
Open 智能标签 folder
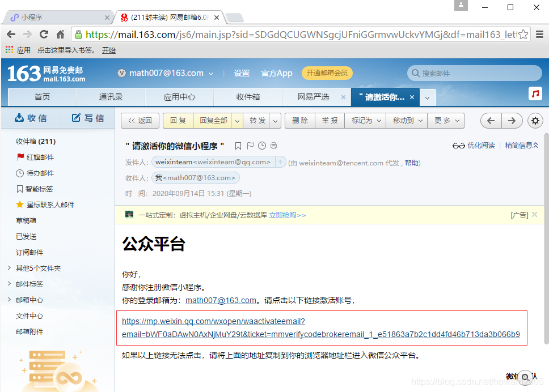click(34, 189)
